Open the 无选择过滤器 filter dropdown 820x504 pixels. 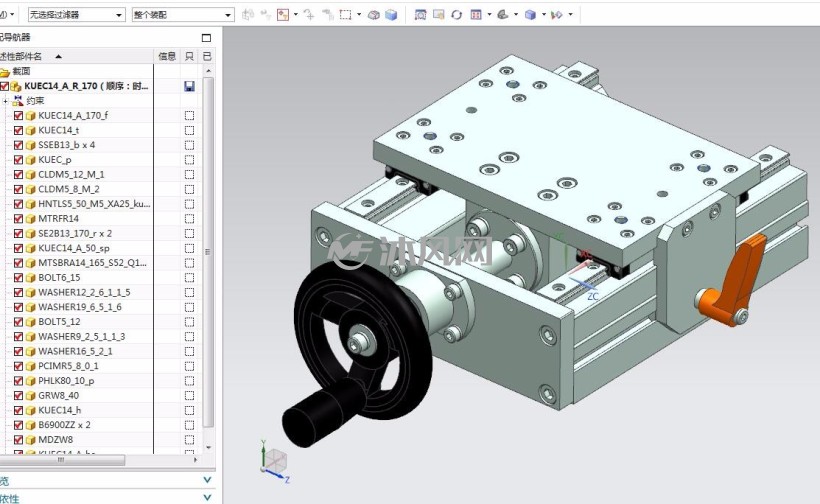(119, 15)
